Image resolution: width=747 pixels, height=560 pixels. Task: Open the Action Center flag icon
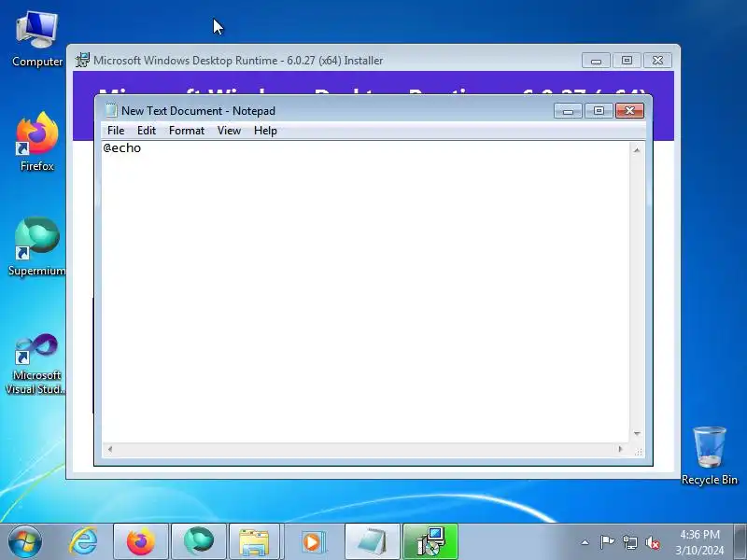coord(607,542)
